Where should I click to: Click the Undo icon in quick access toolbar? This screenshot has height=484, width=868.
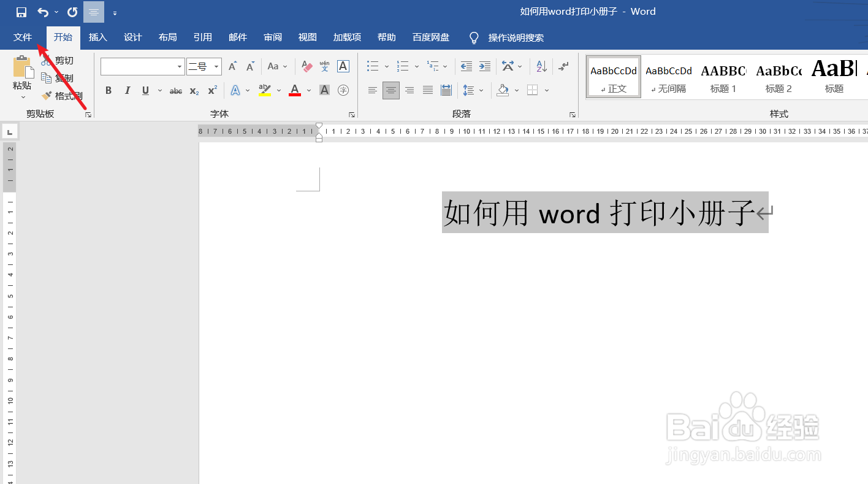pyautogui.click(x=42, y=11)
